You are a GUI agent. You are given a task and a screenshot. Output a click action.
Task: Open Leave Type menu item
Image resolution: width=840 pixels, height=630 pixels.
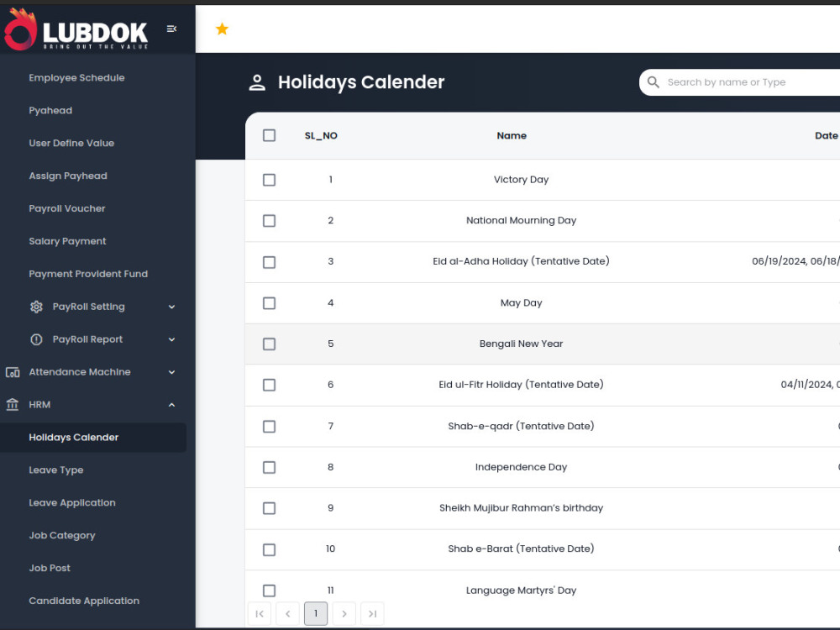pyautogui.click(x=56, y=470)
